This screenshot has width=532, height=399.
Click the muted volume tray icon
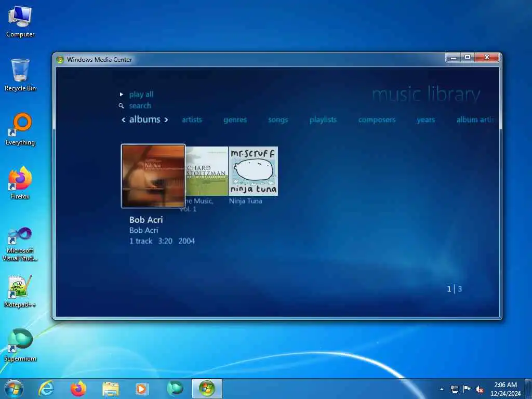(480, 389)
